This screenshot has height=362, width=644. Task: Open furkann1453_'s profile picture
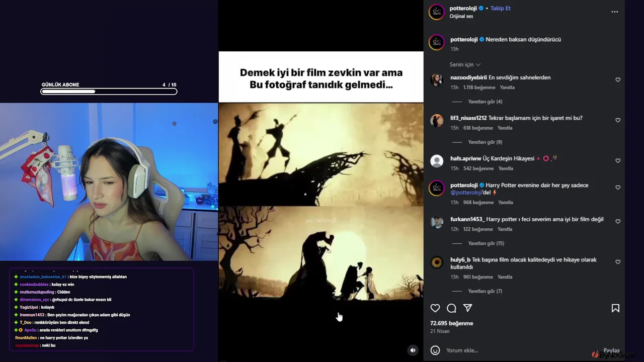(x=437, y=222)
